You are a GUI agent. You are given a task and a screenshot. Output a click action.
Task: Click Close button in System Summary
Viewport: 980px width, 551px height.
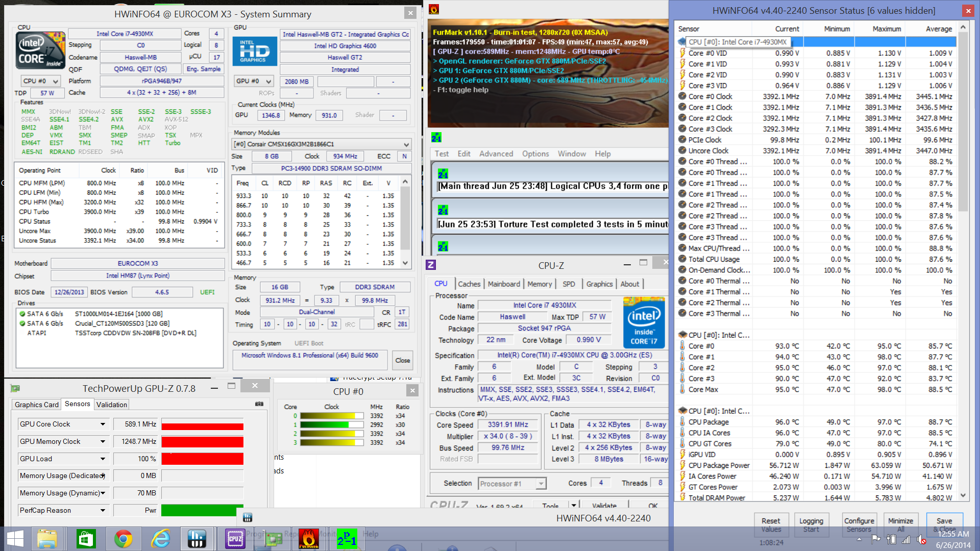click(x=402, y=360)
